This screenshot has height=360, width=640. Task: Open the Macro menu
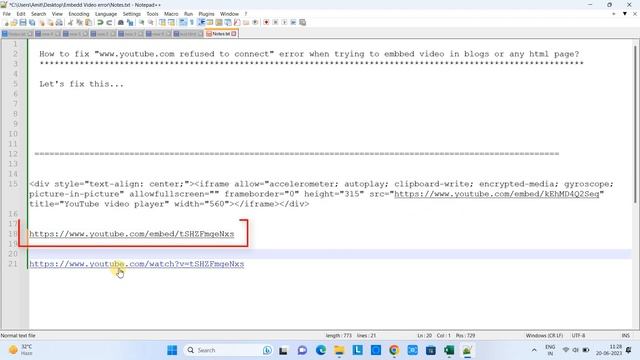click(x=171, y=14)
